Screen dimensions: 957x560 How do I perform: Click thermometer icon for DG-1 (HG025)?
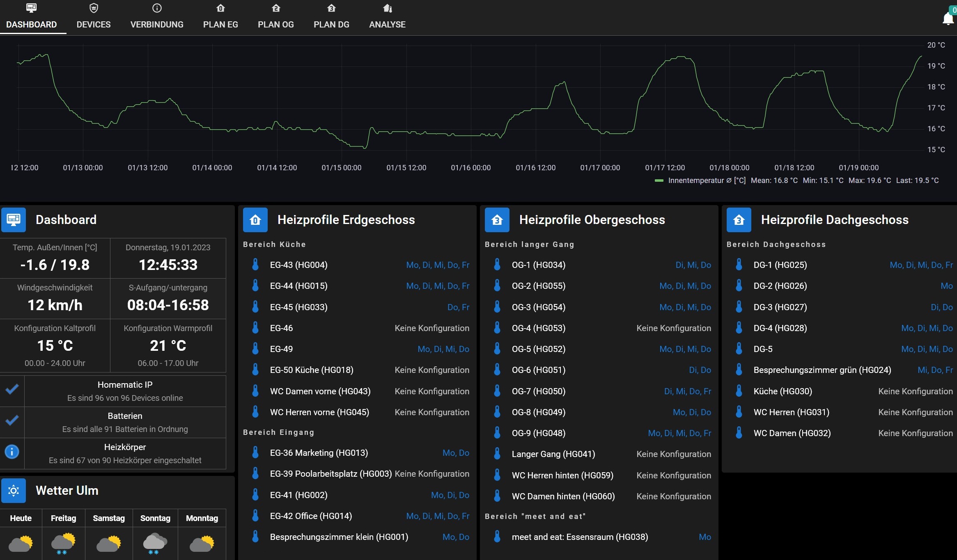[739, 265]
